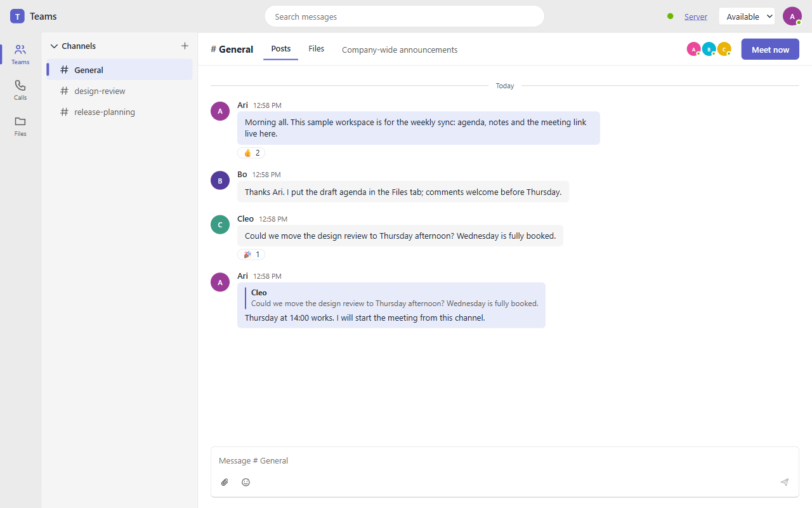Click the Company-wide announcements description
The height and width of the screenshot is (508, 812).
point(400,50)
